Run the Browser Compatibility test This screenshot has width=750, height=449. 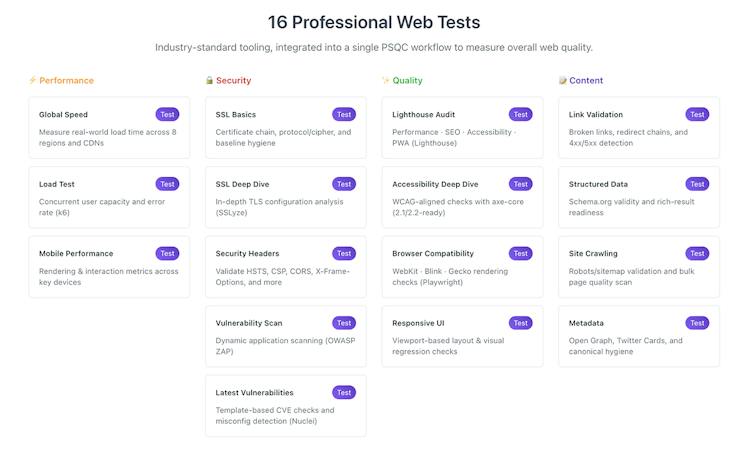coord(520,253)
